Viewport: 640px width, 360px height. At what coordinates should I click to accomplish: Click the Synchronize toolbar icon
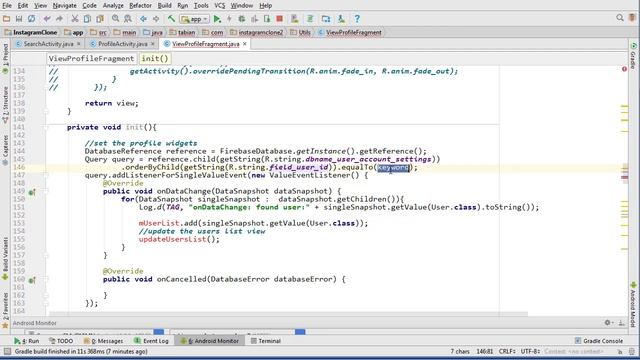pyautogui.click(x=31, y=19)
